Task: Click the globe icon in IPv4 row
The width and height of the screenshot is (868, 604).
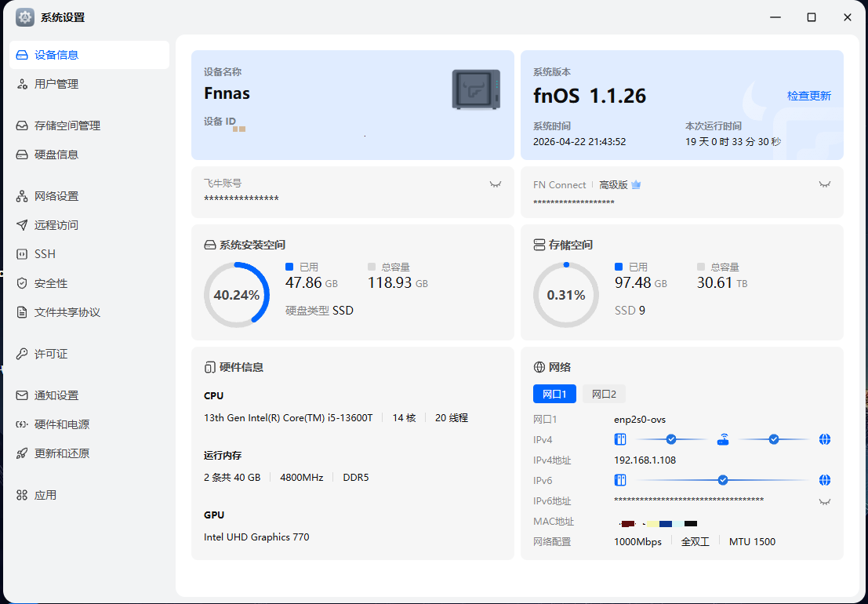Action: pos(824,439)
